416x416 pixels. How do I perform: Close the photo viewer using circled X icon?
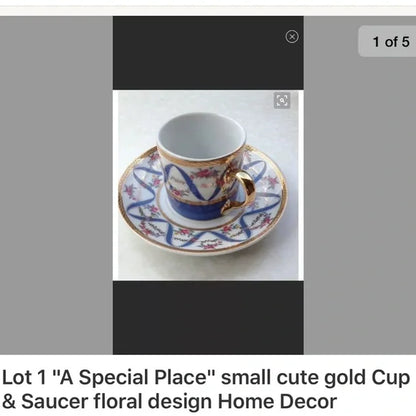292,36
